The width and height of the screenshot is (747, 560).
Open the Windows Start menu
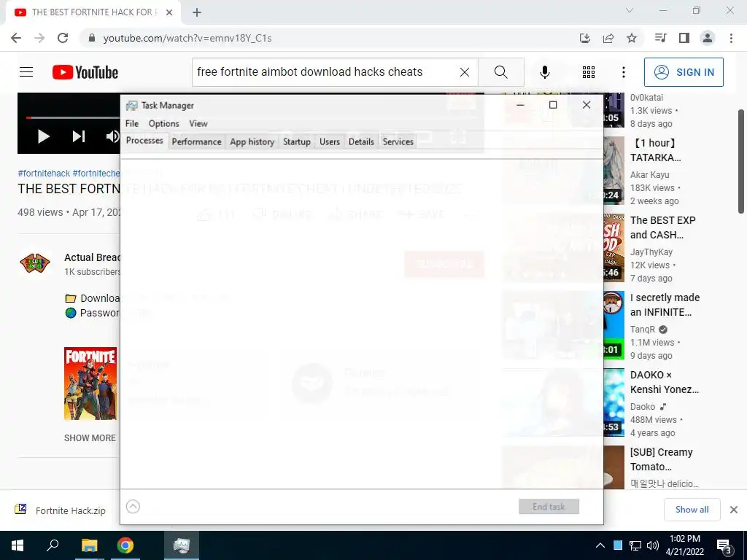click(x=18, y=545)
